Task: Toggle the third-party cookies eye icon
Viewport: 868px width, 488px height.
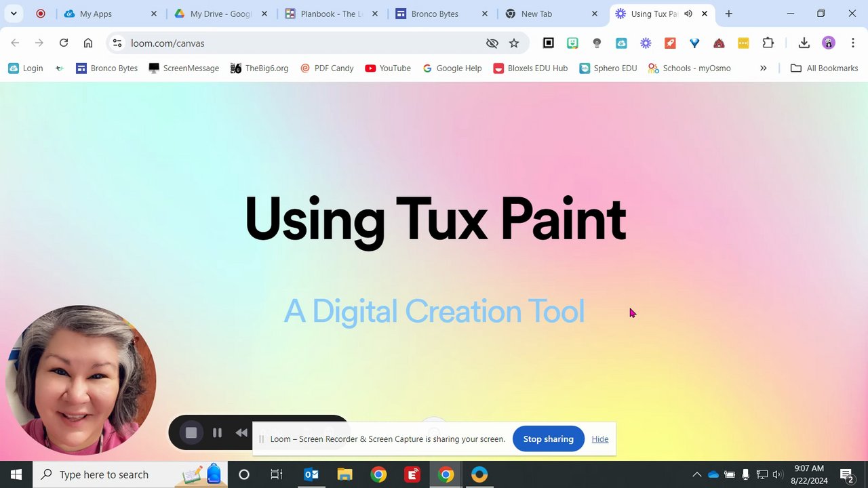Action: tap(492, 43)
